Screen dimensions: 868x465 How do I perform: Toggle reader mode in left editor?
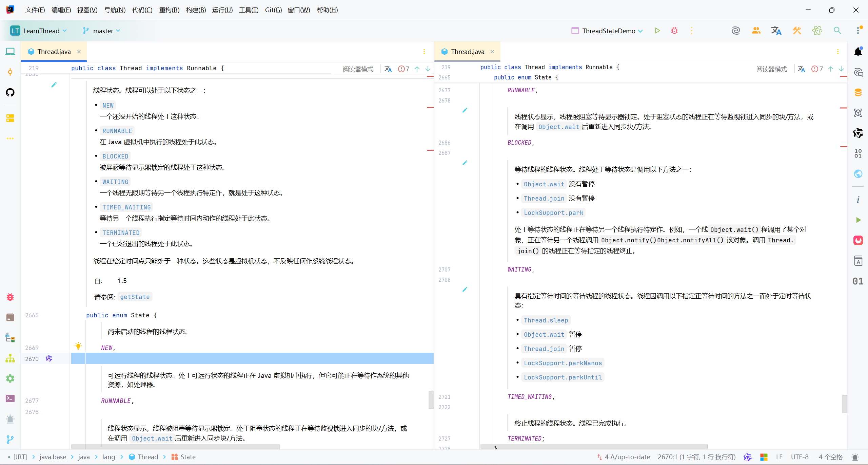[x=358, y=69]
